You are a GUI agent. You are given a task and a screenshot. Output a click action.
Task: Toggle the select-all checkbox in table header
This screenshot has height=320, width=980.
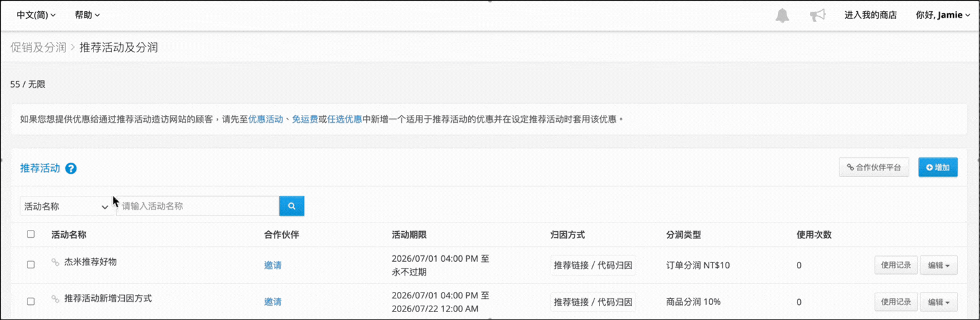tap(31, 234)
